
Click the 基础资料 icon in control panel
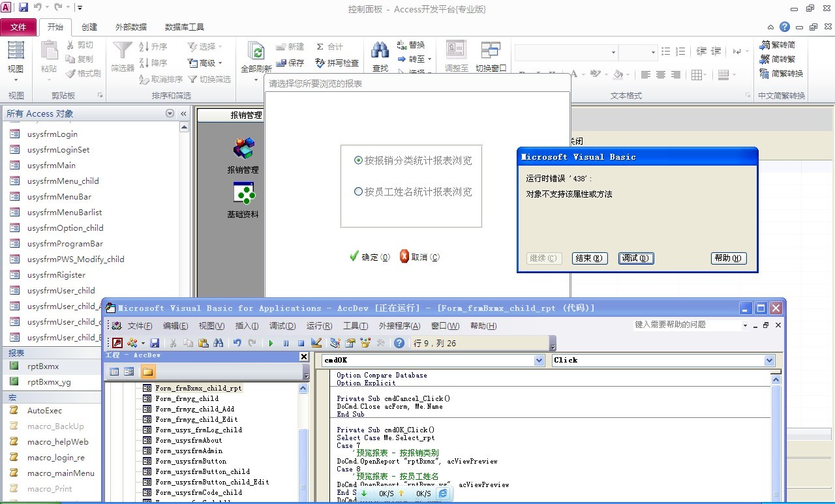[x=243, y=192]
